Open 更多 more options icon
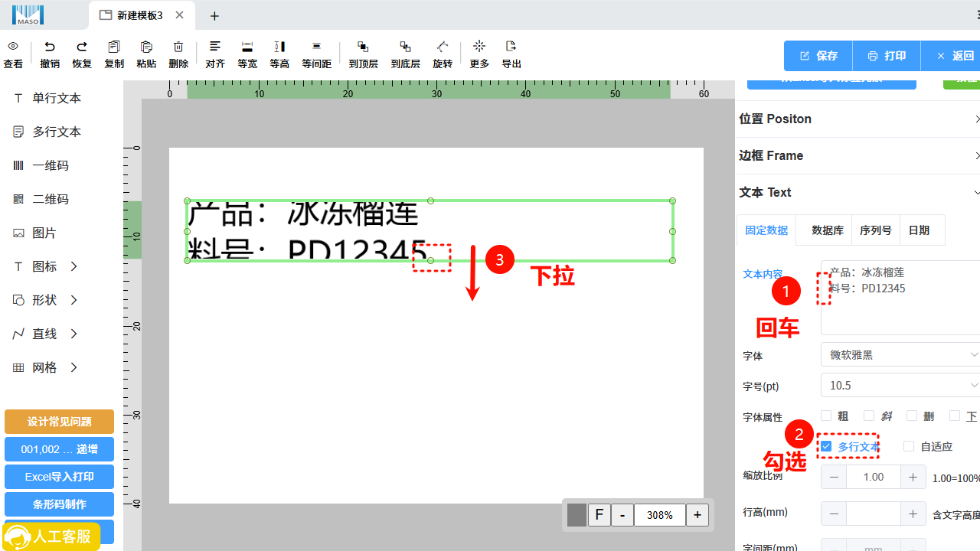980x551 pixels. pos(479,47)
